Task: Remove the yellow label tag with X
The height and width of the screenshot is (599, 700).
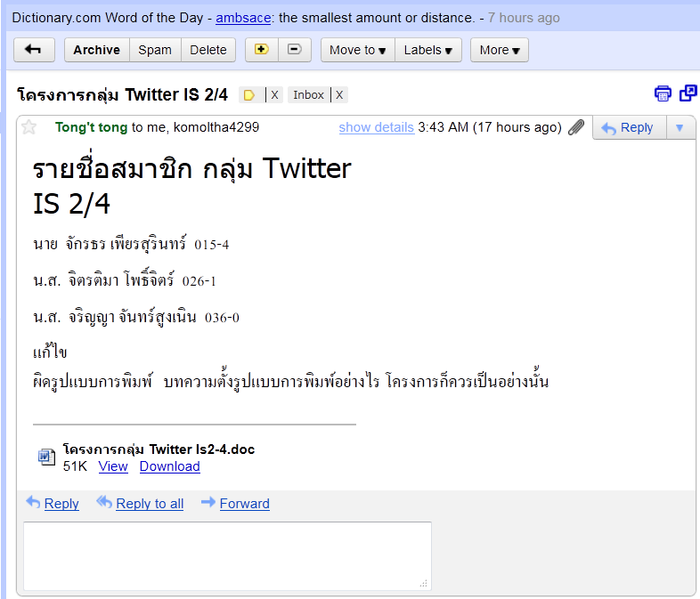Action: [274, 95]
